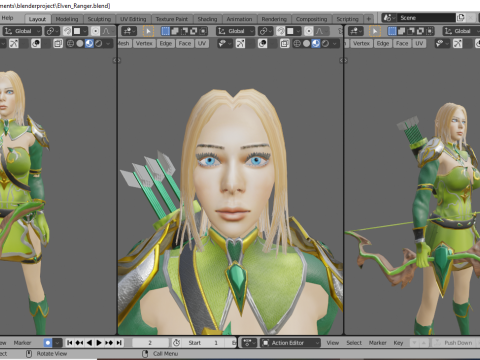Choose set-new selection mode in middle viewport
Viewport: 480px width, 360px height.
pyautogui.click(x=166, y=31)
